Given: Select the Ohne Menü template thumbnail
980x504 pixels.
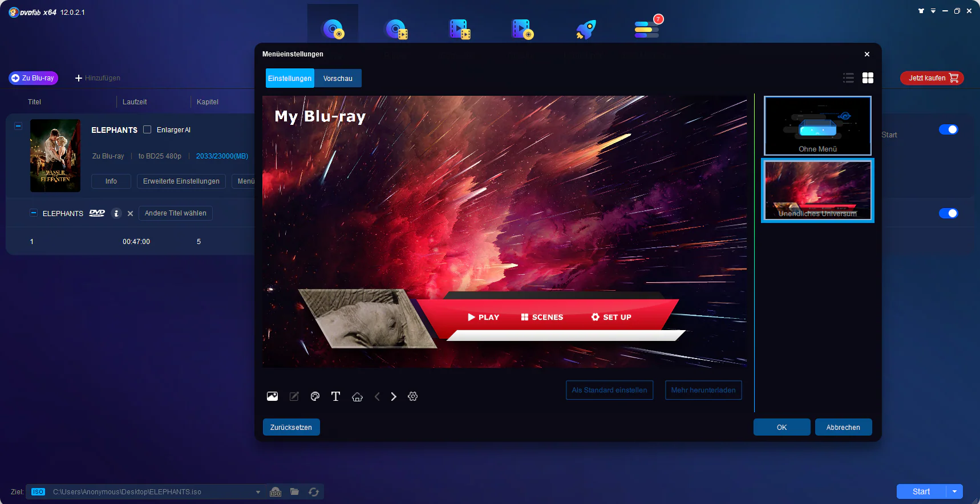Looking at the screenshot, I should click(x=817, y=125).
